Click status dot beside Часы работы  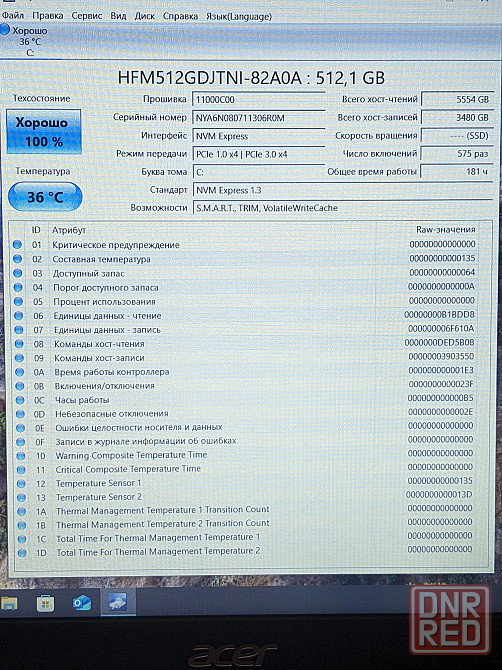20,400
